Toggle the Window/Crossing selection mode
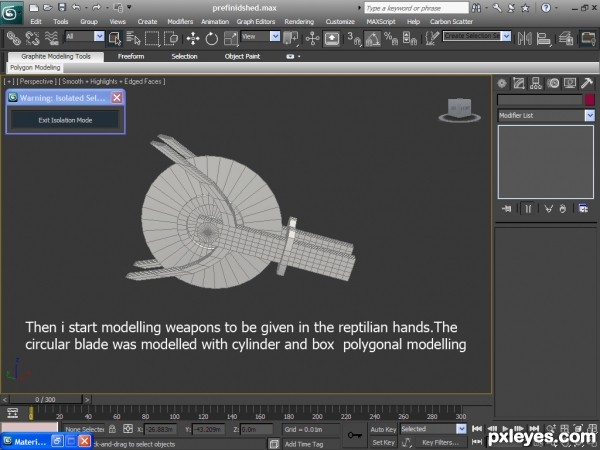This screenshot has width=600, height=450. (171, 38)
